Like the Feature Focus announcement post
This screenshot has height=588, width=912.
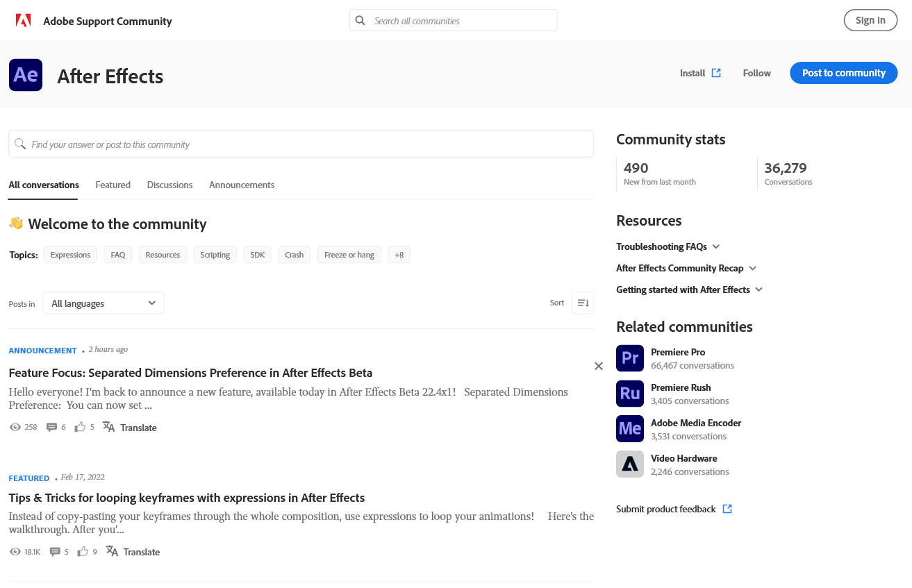point(79,426)
